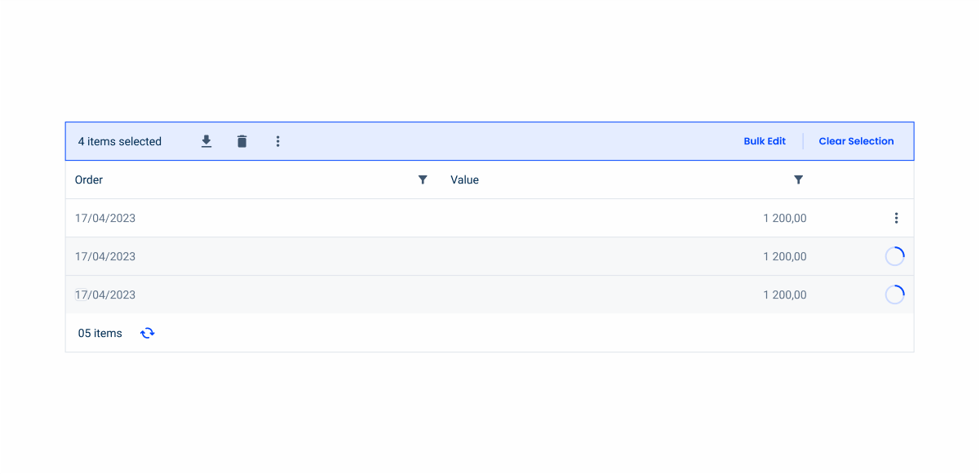The image size is (980, 474).
Task: Delete selected items with the trash icon
Action: coord(242,141)
